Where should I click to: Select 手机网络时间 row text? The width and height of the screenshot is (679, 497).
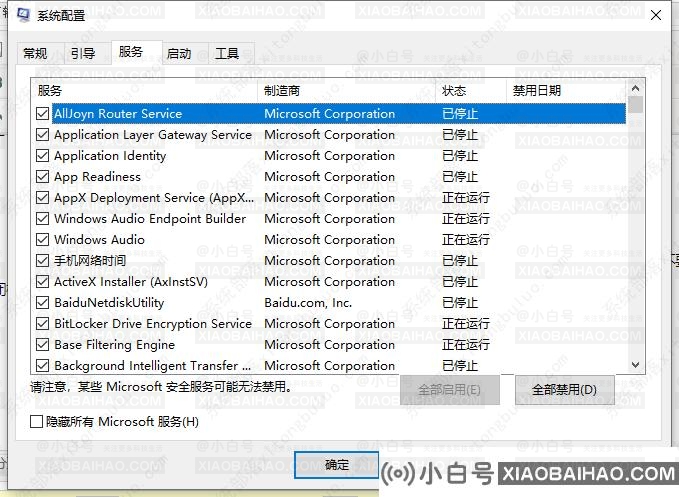90,261
